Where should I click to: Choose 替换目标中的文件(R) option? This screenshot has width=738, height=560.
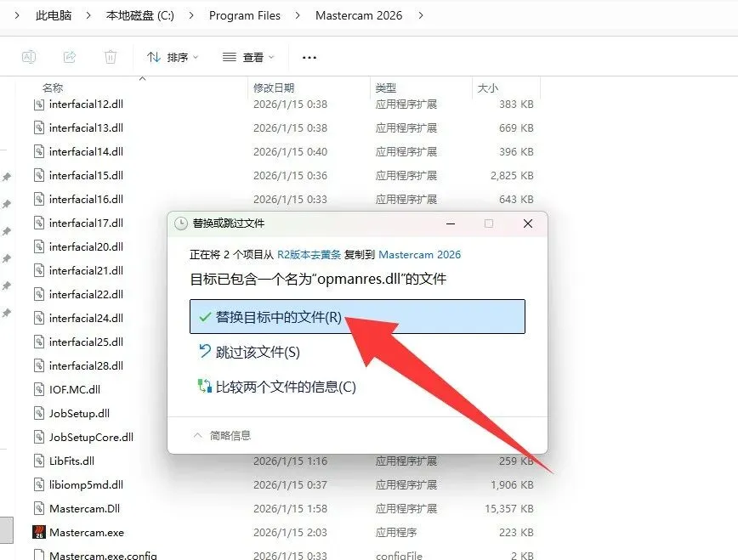point(357,317)
